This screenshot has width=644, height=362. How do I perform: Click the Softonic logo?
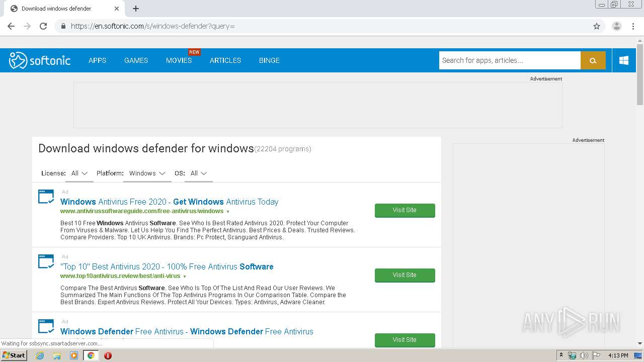(x=40, y=60)
